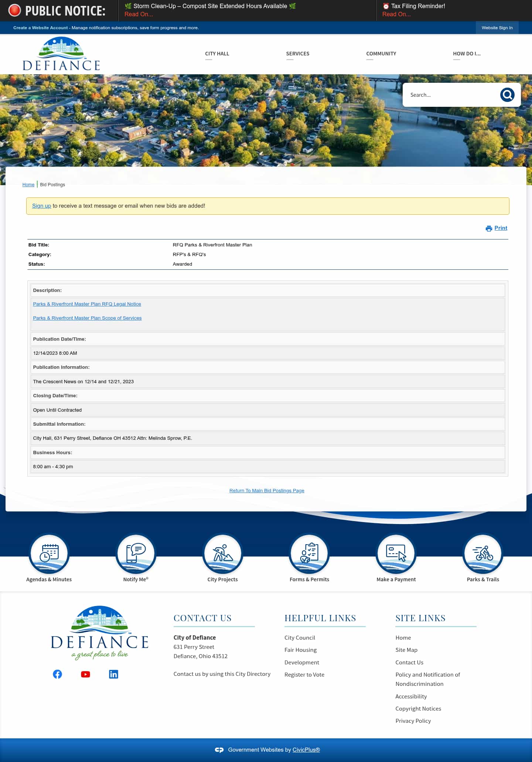The height and width of the screenshot is (762, 532).
Task: Open the RFQ Legal Notice link
Action: pos(87,304)
